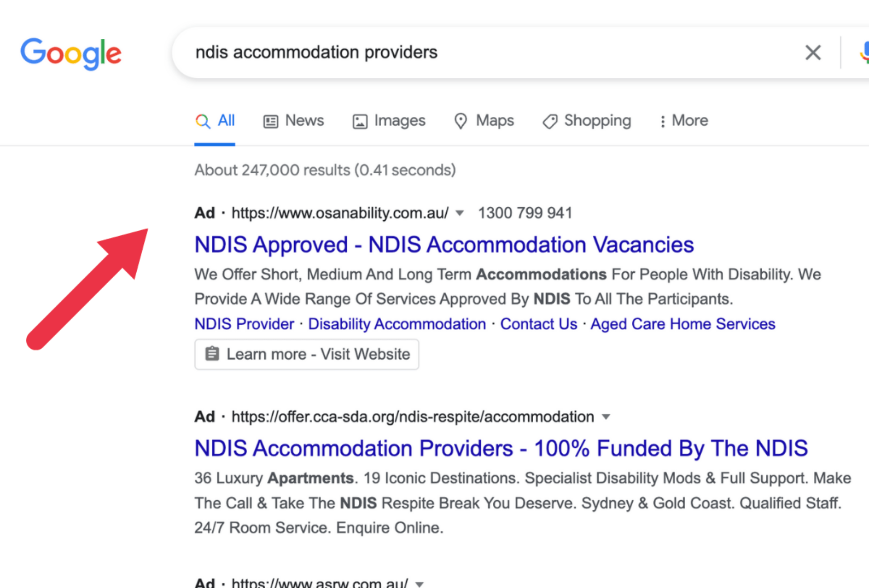Viewport: 869px width, 588px height.
Task: Expand the asrw.com.au ad dropdown arrow
Action: click(420, 583)
